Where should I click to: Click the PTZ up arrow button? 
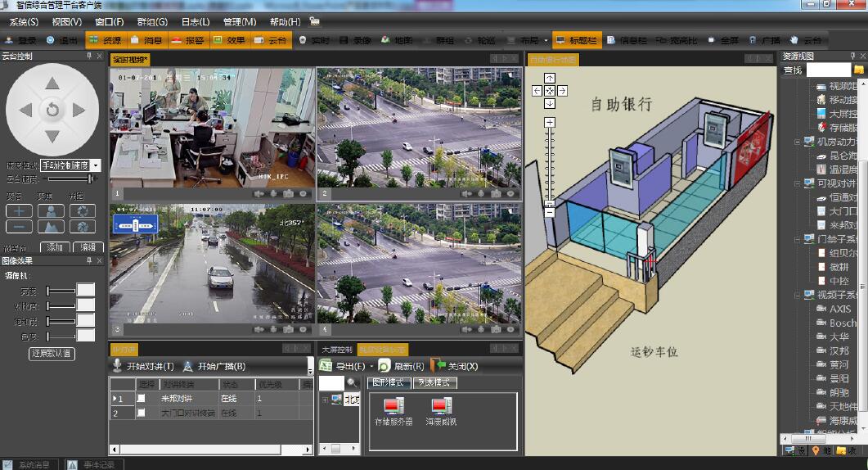tap(52, 83)
